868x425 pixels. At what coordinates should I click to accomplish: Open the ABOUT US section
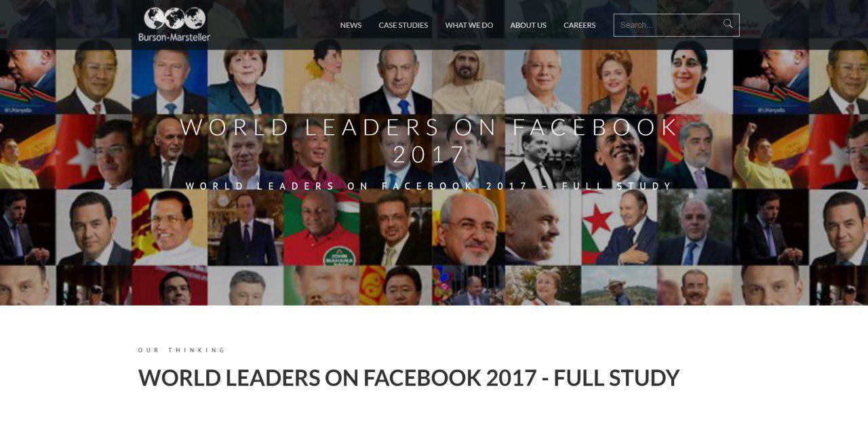528,25
